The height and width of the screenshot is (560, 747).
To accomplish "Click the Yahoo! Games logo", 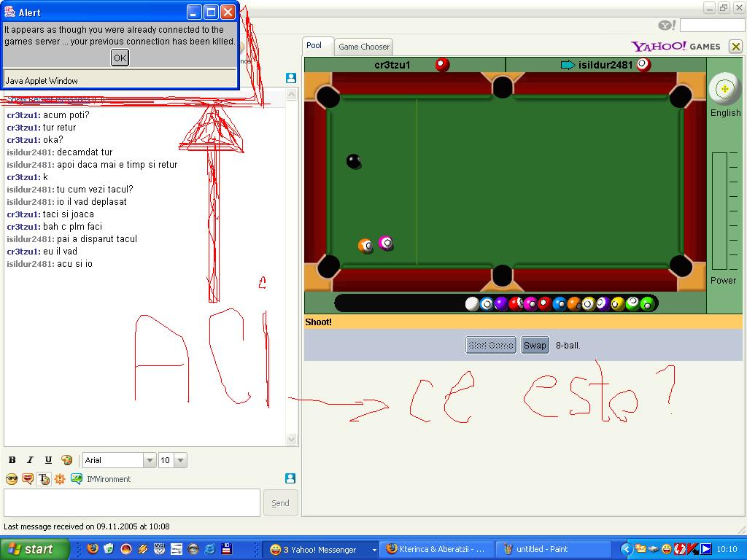I will coord(676,46).
